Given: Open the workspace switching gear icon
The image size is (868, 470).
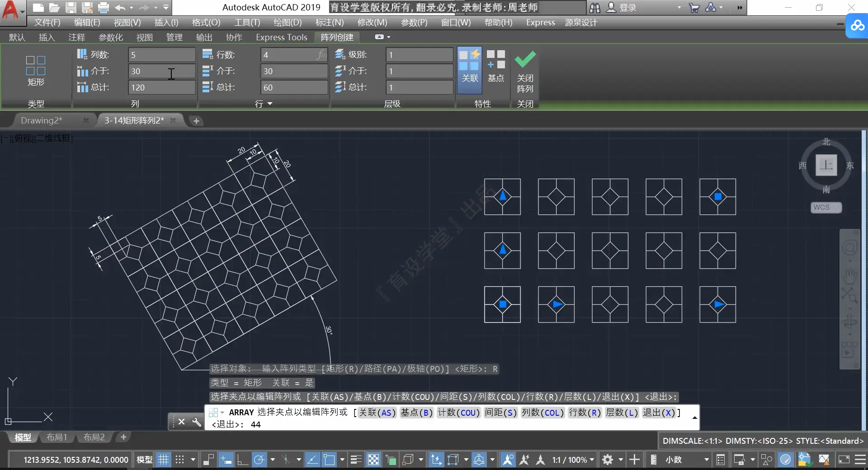Looking at the screenshot, I should 608,460.
